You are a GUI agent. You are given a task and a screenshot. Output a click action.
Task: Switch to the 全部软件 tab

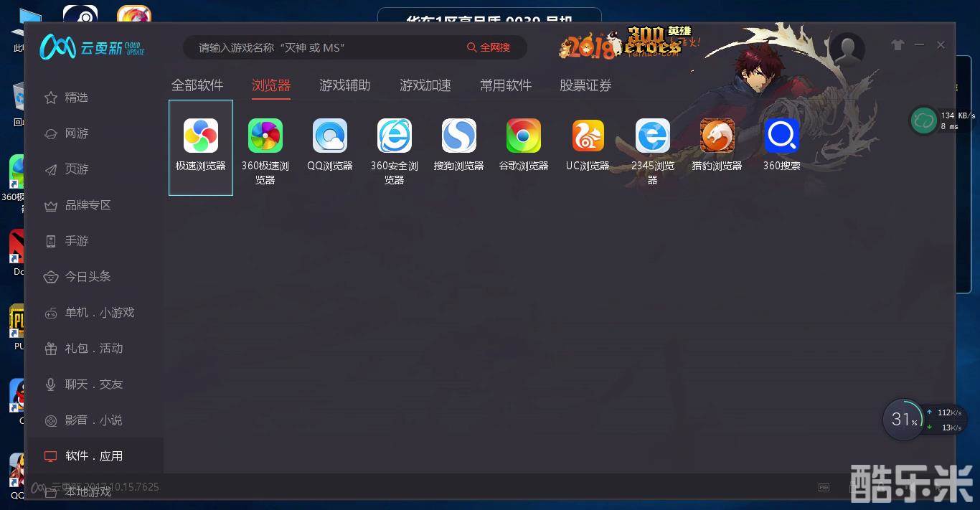197,85
